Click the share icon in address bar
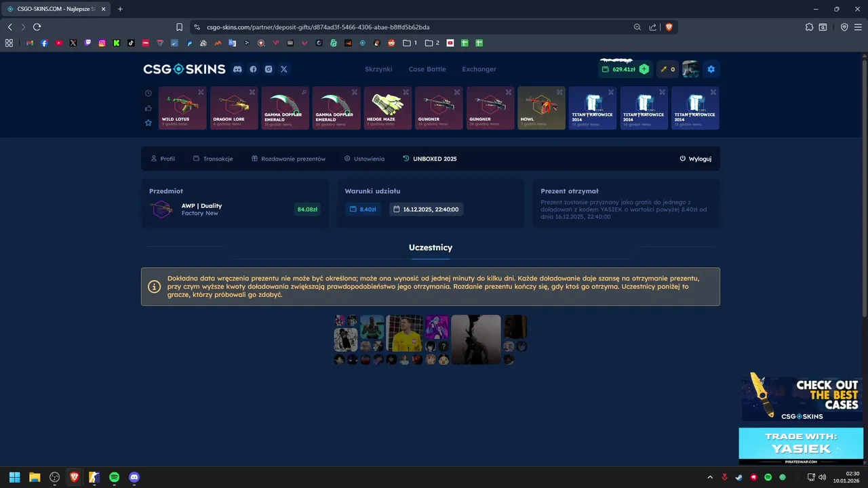 click(x=652, y=27)
